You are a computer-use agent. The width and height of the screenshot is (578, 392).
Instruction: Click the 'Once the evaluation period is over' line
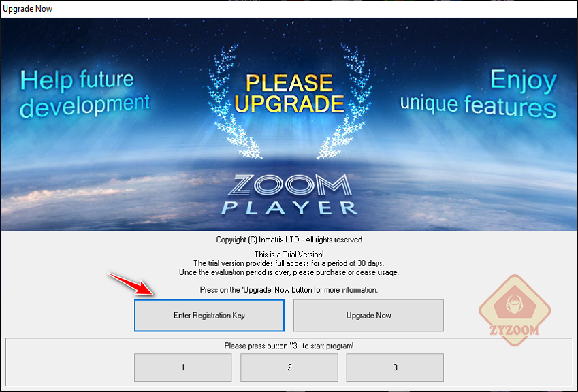(x=289, y=273)
